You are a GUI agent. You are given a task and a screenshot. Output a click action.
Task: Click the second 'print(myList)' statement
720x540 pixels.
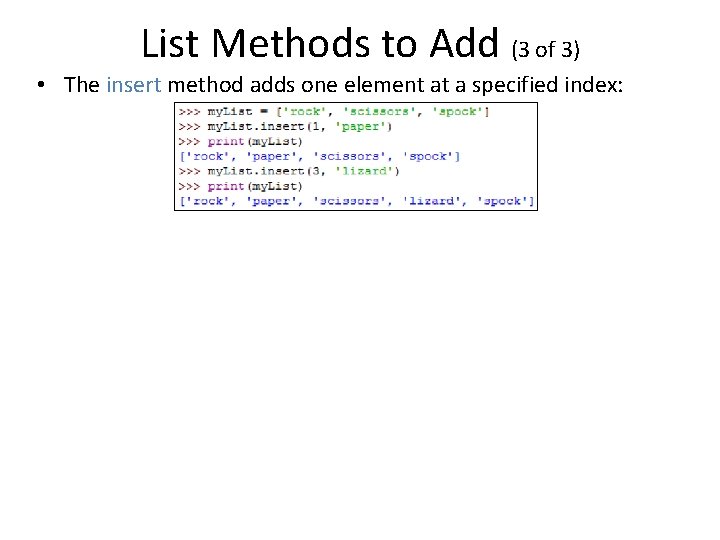[x=241, y=186]
